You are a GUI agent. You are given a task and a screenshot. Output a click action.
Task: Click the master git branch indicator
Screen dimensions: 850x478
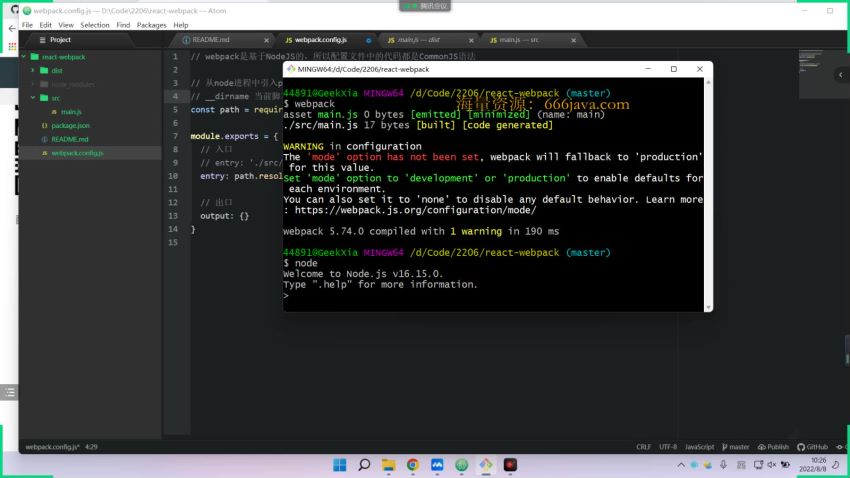pos(735,447)
